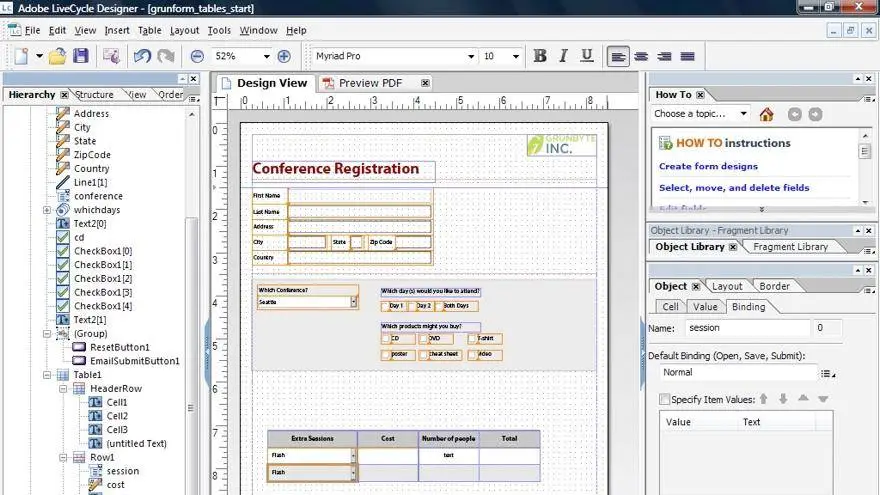Toggle the Day 1 checkbox on form
Image resolution: width=880 pixels, height=495 pixels.
[x=386, y=306]
